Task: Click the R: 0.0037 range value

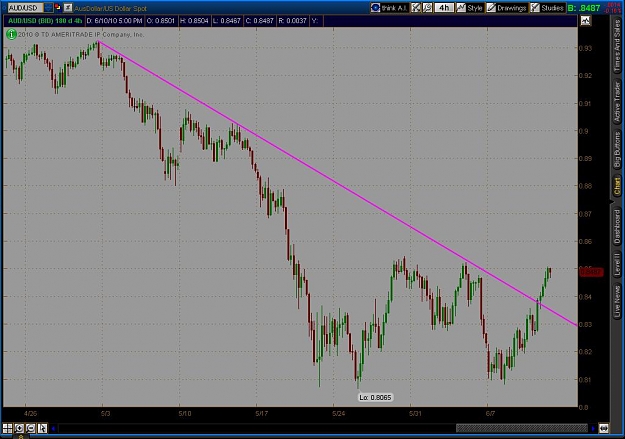Action: [293, 21]
